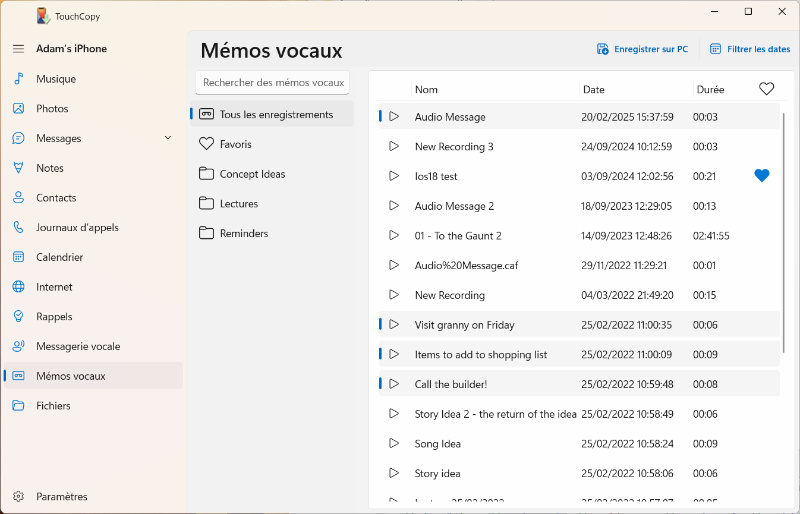Play Audio Message 2
The width and height of the screenshot is (800, 514).
[x=394, y=206]
